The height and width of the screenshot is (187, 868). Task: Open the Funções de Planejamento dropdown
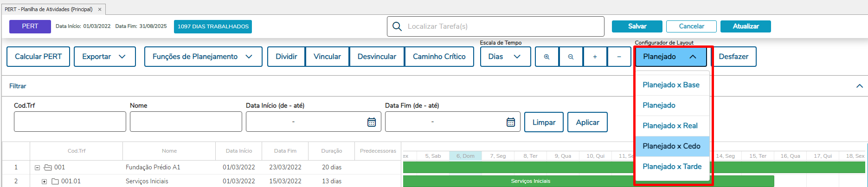203,57
